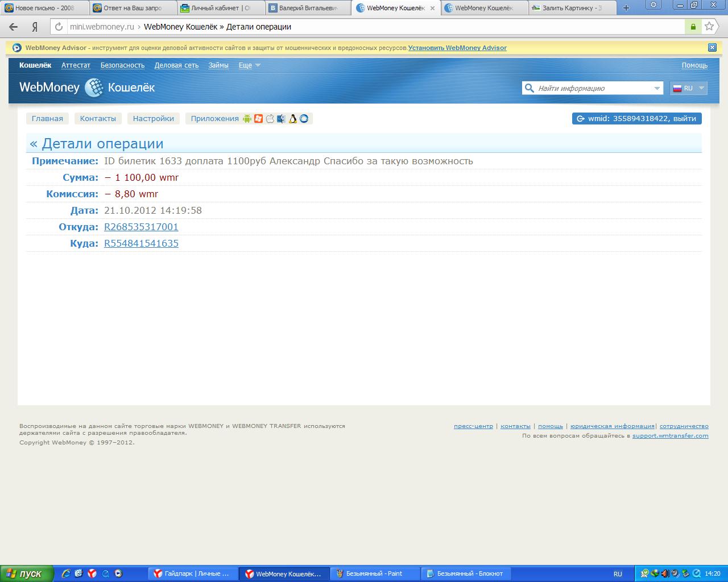This screenshot has height=582, width=728.
Task: Click the Главная button
Action: pyautogui.click(x=47, y=118)
